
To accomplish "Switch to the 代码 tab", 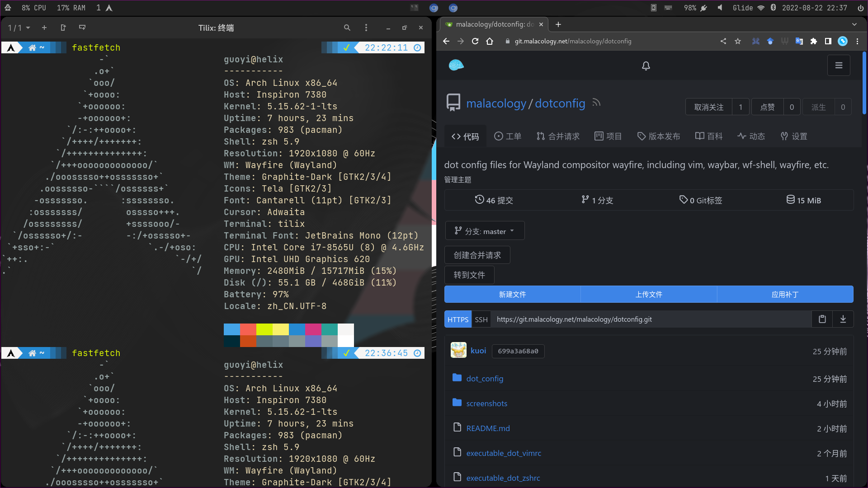I will point(465,136).
